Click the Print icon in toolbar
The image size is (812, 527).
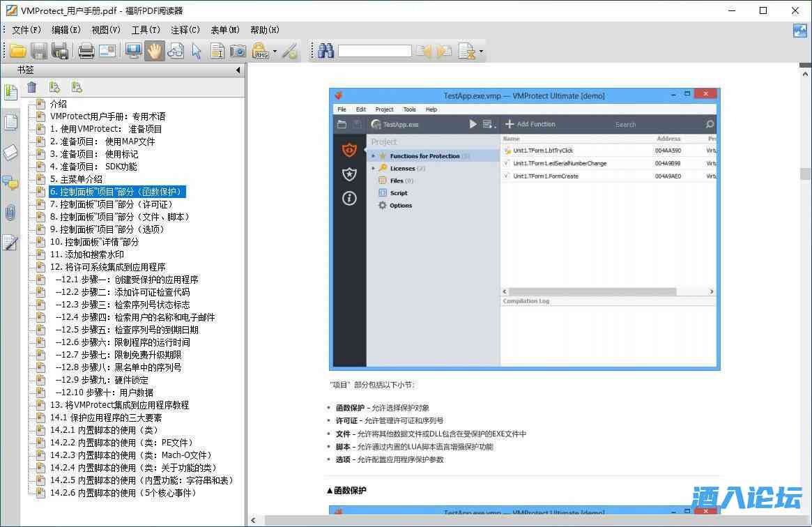click(x=86, y=51)
